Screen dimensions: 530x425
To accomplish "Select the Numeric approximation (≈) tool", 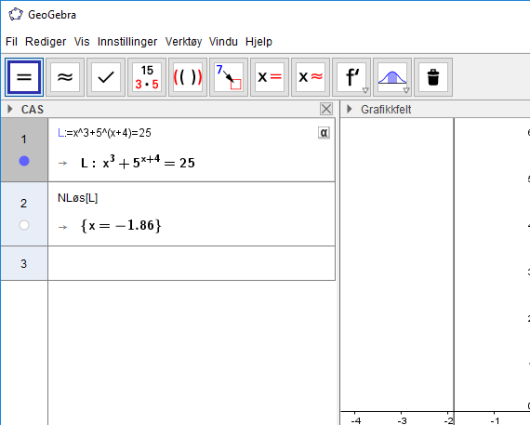I will (x=65, y=77).
